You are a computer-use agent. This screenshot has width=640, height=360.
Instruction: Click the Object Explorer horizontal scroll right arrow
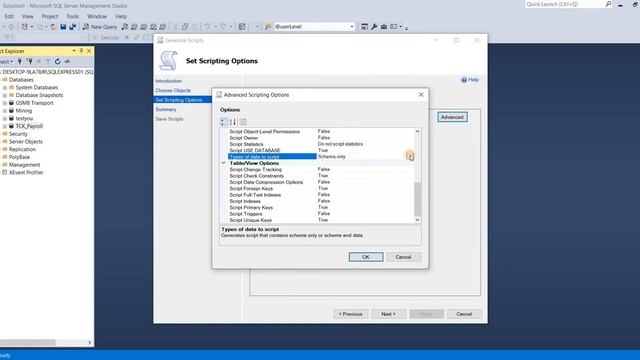(x=90, y=342)
